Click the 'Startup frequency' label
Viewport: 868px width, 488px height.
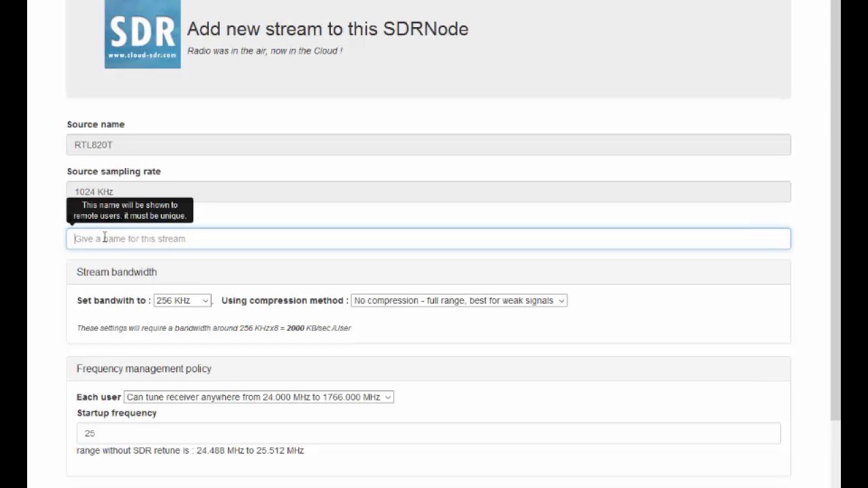[117, 413]
